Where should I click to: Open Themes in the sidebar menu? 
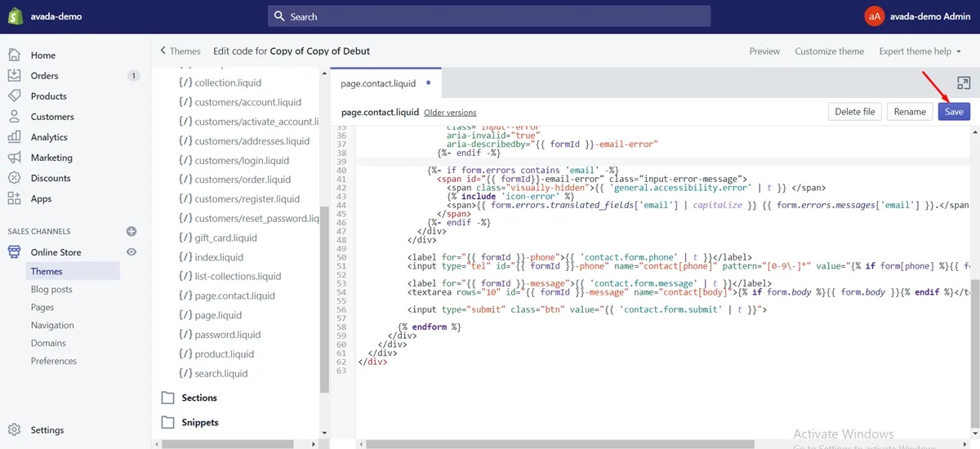pos(47,272)
